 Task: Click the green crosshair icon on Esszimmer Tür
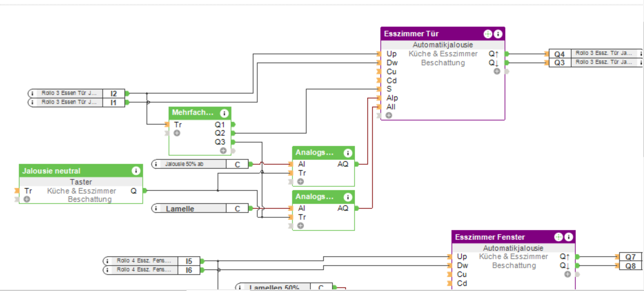(488, 34)
